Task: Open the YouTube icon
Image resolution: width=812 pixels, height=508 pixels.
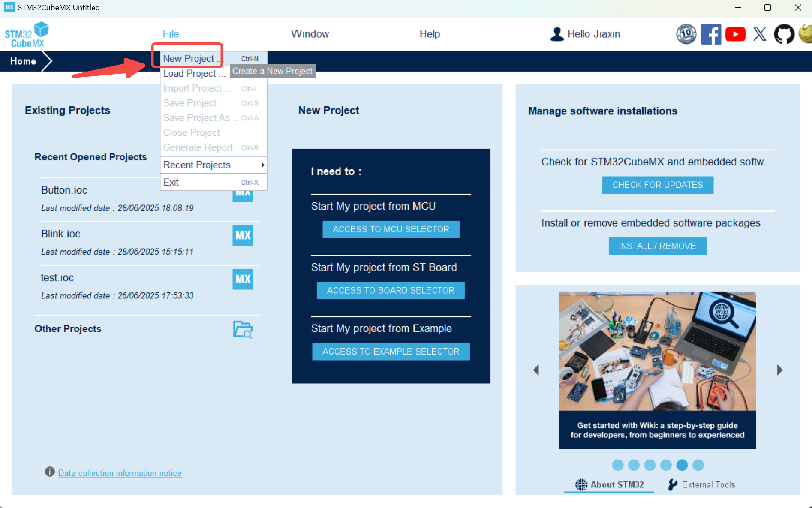Action: click(735, 34)
